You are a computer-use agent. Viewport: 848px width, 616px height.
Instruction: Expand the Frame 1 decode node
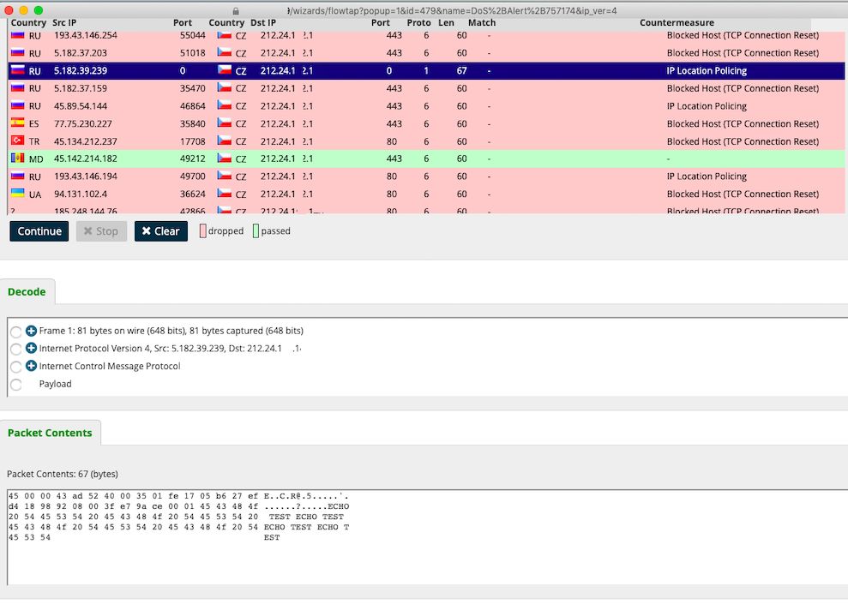coord(32,331)
